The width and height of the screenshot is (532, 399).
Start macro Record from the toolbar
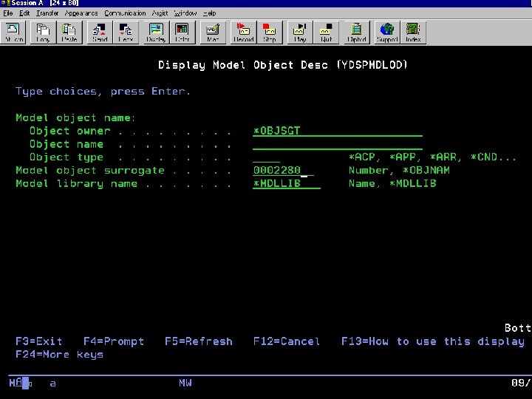(x=243, y=33)
